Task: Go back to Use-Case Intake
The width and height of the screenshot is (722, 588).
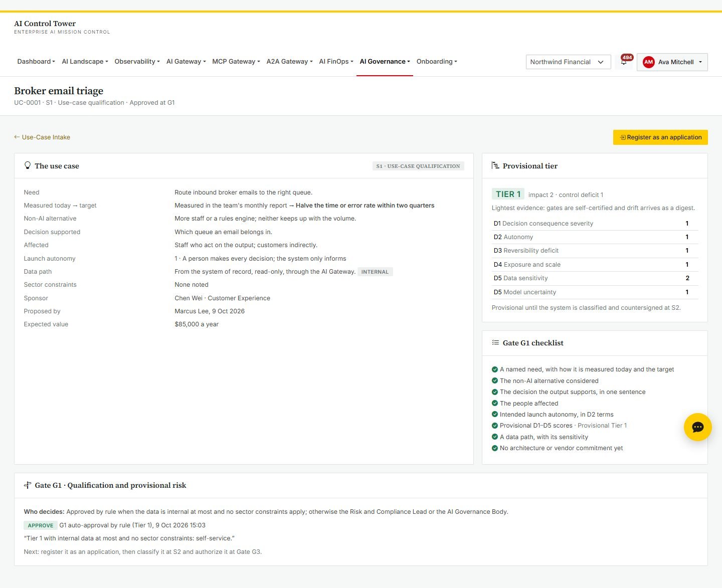Action: coord(42,137)
